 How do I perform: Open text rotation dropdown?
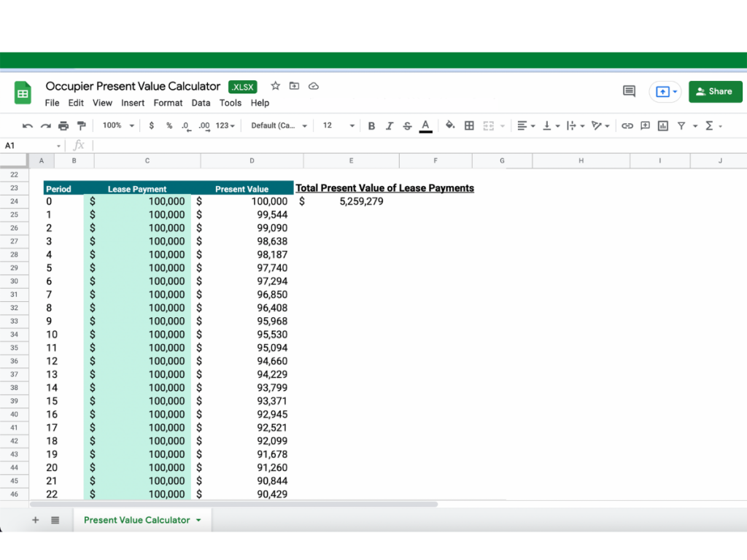(x=600, y=125)
